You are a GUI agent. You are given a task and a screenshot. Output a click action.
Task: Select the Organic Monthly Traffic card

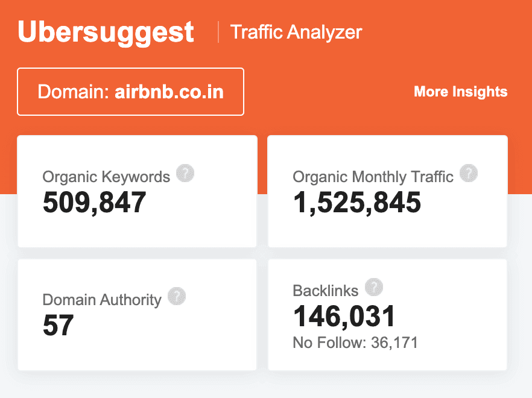tap(387, 191)
